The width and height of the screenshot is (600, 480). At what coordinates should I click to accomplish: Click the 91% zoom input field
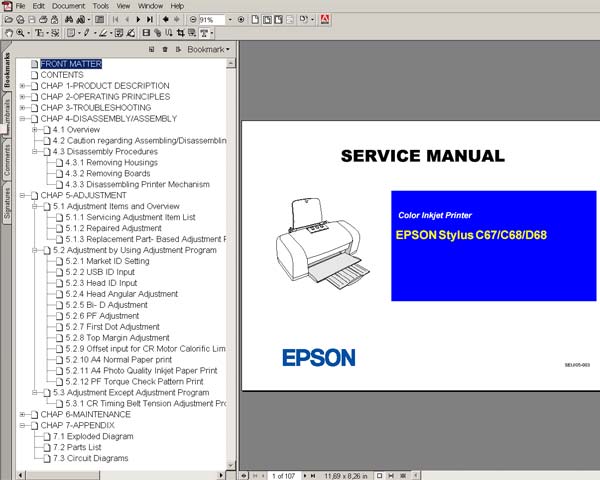pyautogui.click(x=212, y=20)
